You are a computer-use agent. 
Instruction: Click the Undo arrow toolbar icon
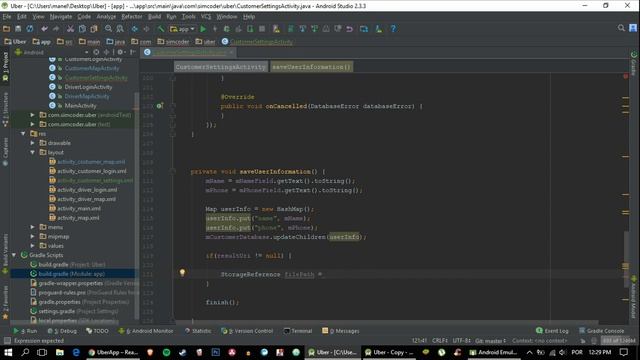click(x=44, y=29)
